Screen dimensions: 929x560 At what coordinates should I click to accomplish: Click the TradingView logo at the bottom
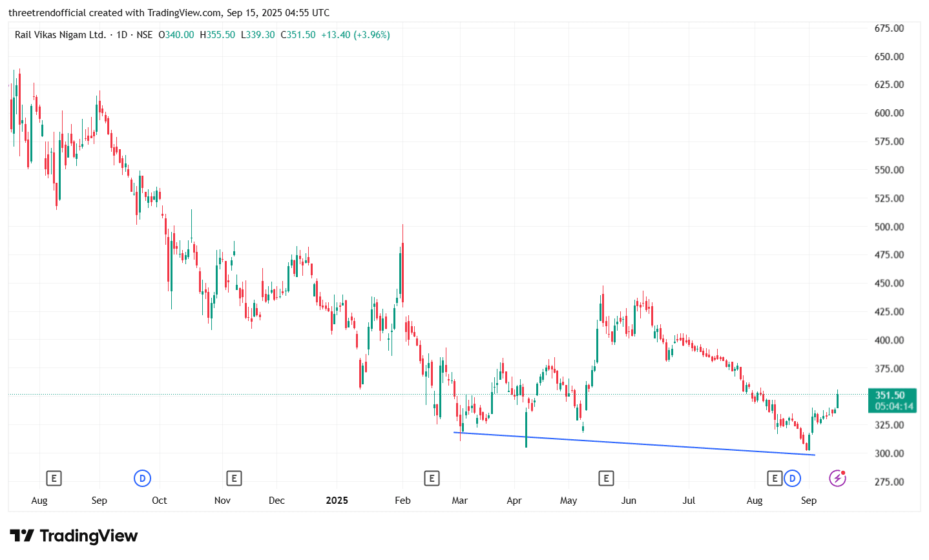pos(74,536)
